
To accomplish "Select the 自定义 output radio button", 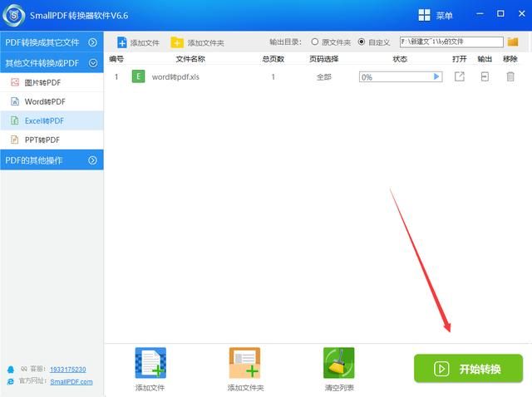I will [x=362, y=42].
